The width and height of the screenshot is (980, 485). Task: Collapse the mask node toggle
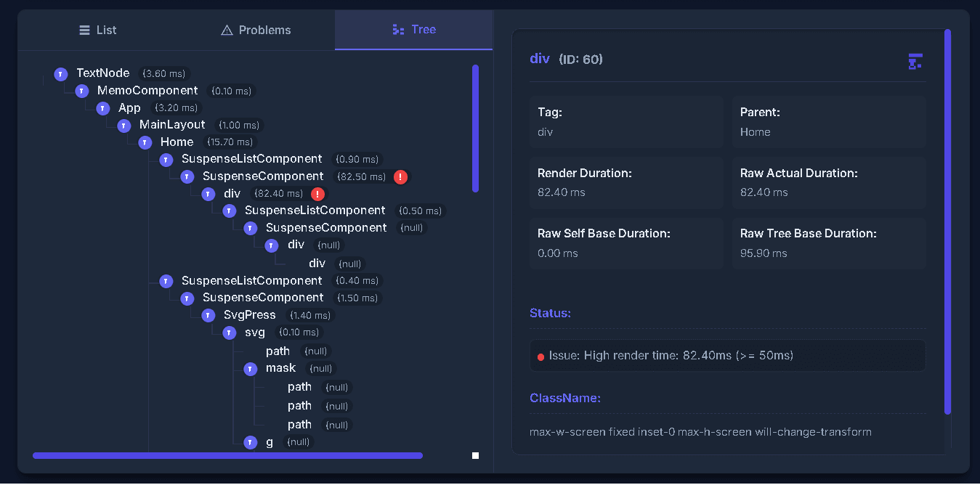tap(251, 369)
